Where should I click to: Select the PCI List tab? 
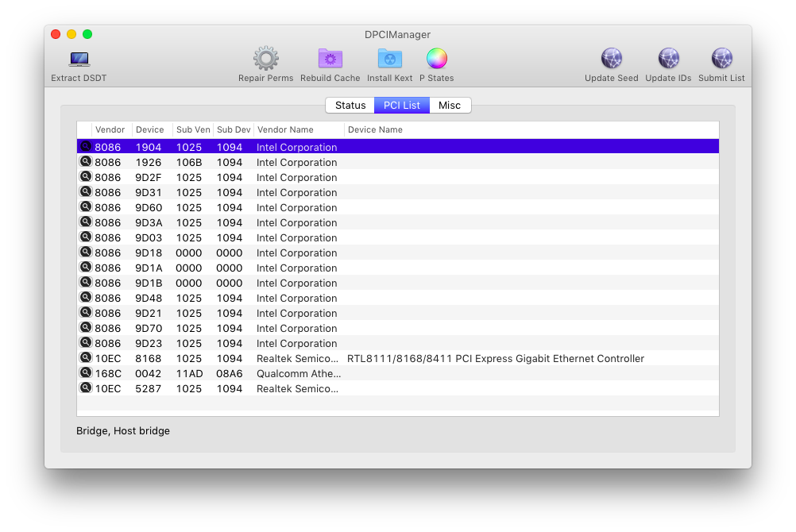click(x=402, y=106)
